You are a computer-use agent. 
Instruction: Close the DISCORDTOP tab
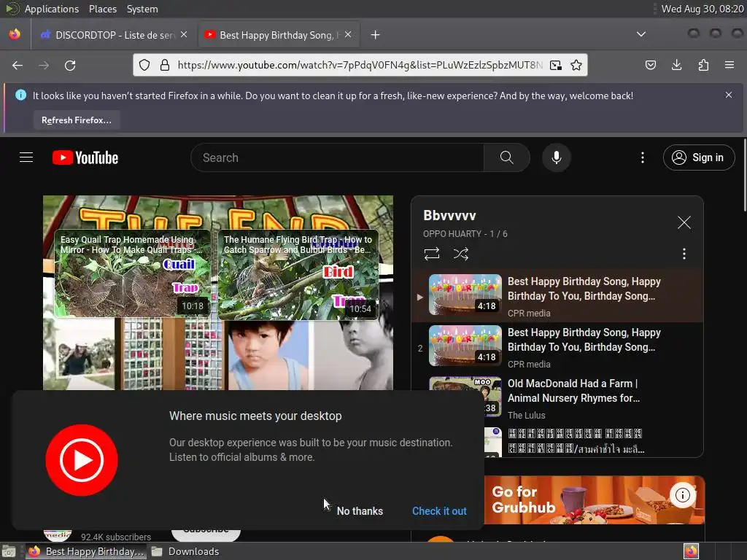184,35
